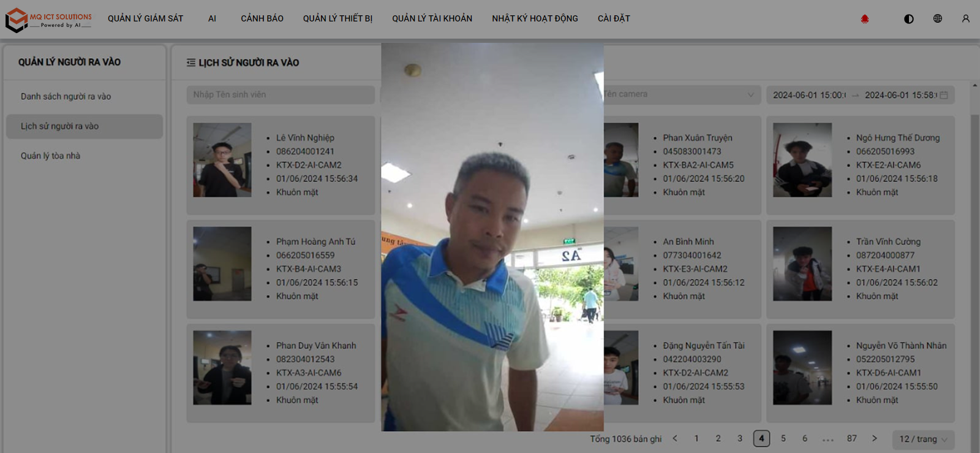Click the MQ ICT Solutions logo

(x=49, y=20)
